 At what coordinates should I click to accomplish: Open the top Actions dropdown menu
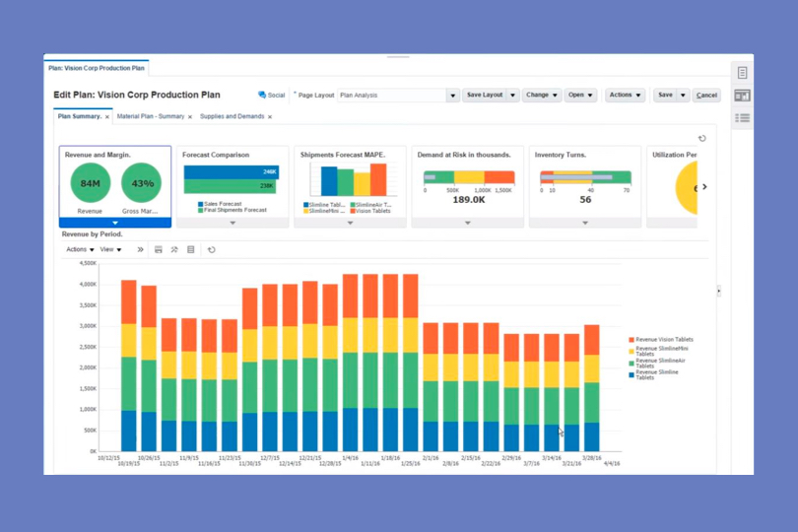pyautogui.click(x=625, y=96)
